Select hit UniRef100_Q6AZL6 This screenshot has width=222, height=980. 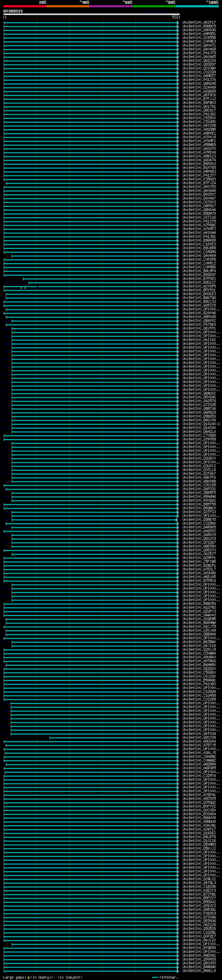pos(199,432)
